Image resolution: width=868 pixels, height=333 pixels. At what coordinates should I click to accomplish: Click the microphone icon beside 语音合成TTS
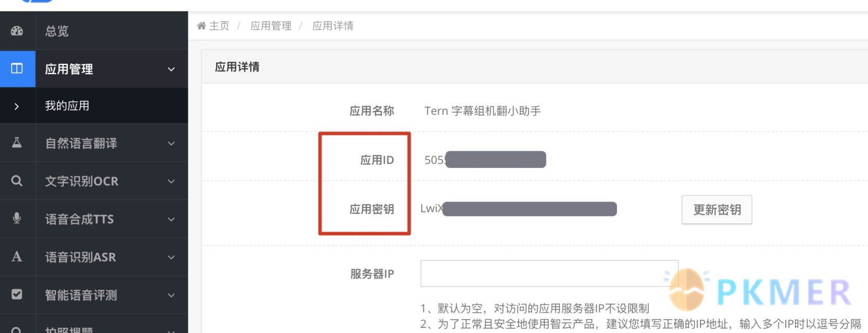[17, 218]
